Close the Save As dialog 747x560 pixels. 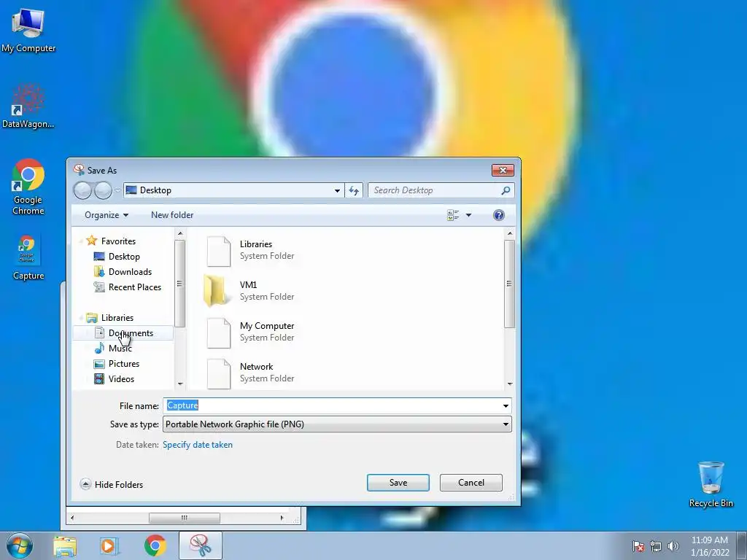click(x=503, y=171)
